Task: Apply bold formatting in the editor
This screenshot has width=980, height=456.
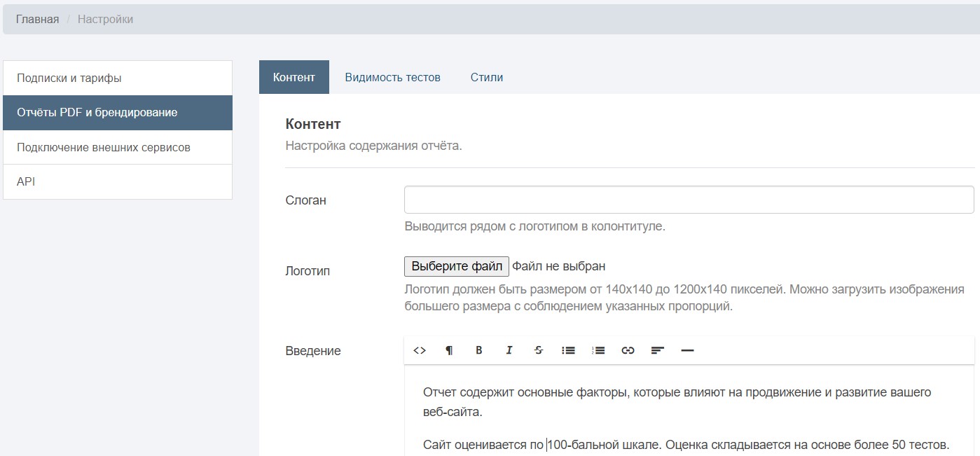Action: click(x=479, y=350)
